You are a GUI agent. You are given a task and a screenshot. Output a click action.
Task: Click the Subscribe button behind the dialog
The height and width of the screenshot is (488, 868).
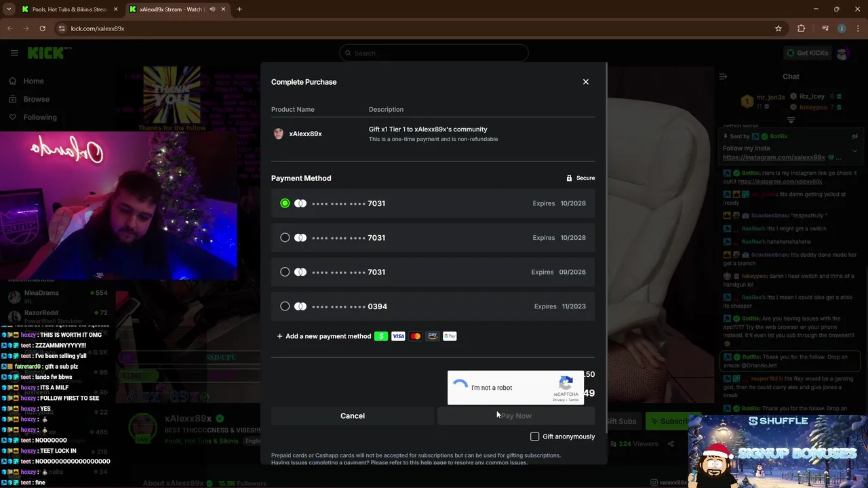[668, 422]
